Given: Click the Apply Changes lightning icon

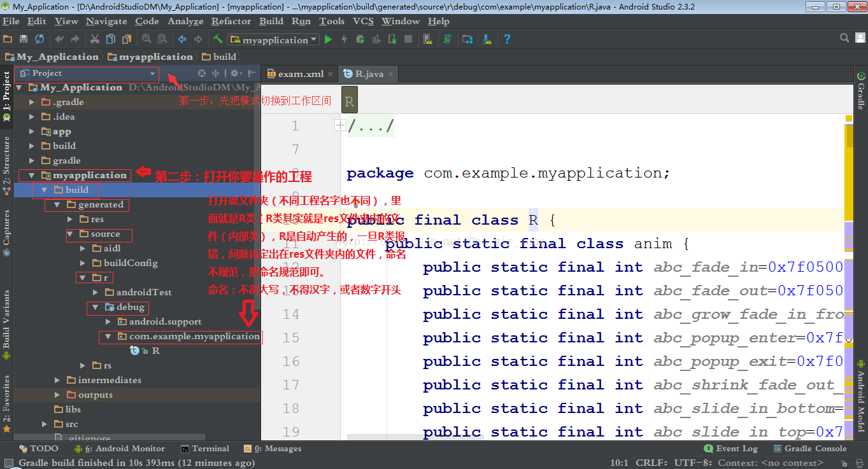Looking at the screenshot, I should click(x=345, y=39).
